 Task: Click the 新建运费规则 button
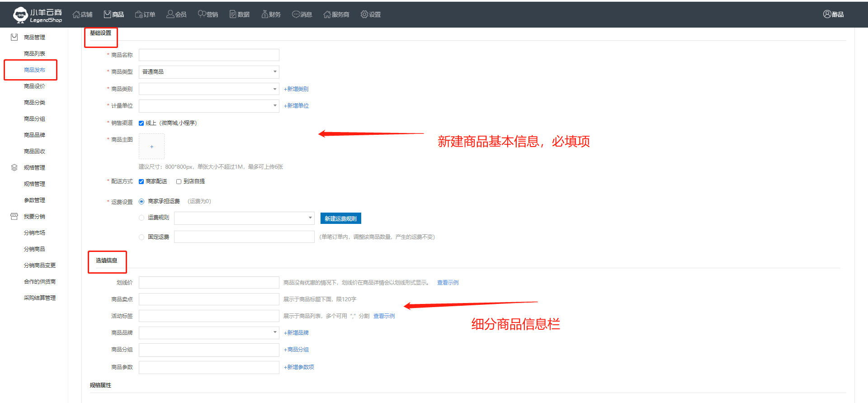tap(340, 218)
